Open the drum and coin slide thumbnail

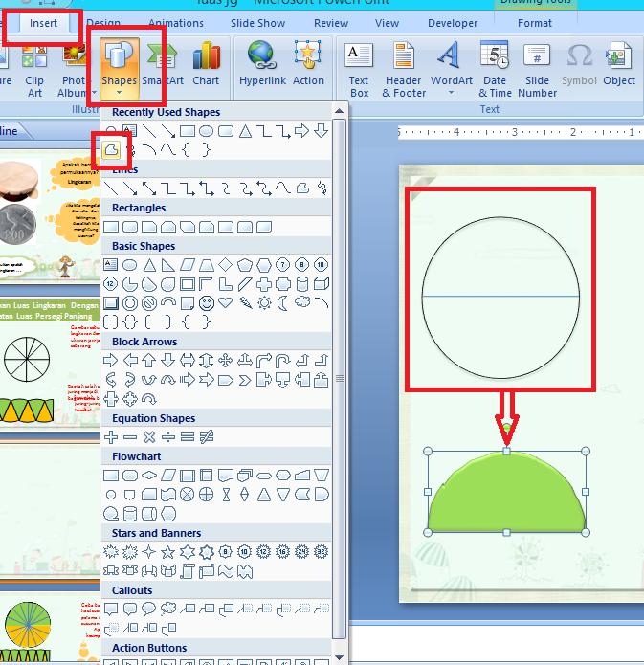click(x=50, y=217)
